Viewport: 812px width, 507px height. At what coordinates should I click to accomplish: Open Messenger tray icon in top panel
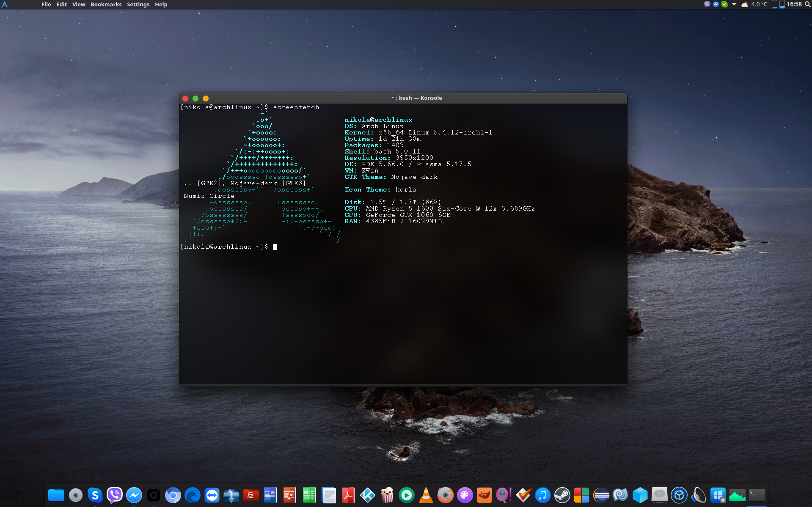pos(716,4)
